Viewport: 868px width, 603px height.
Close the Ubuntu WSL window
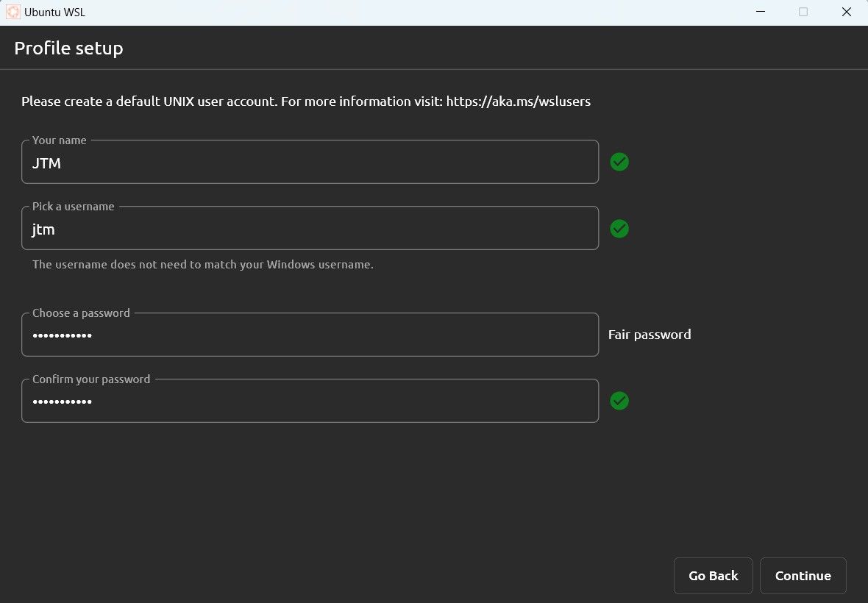click(847, 12)
